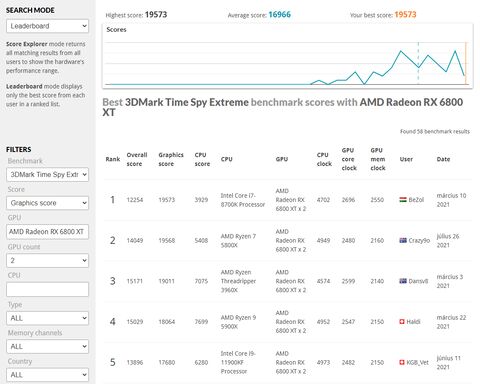Viewport: 480px width, 384px height.
Task: Click graphics score 19568 in rank 2
Action: pyautogui.click(x=167, y=240)
